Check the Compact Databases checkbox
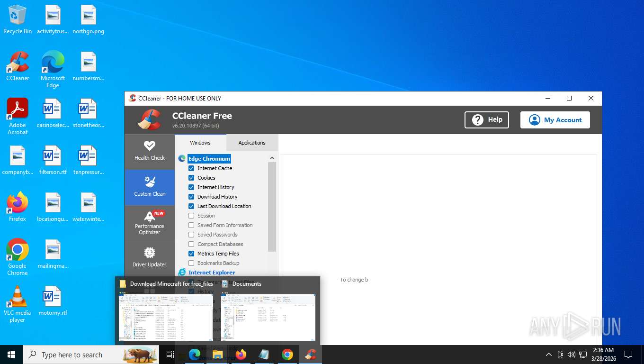Viewport: 644px width, 364px height. [x=191, y=244]
